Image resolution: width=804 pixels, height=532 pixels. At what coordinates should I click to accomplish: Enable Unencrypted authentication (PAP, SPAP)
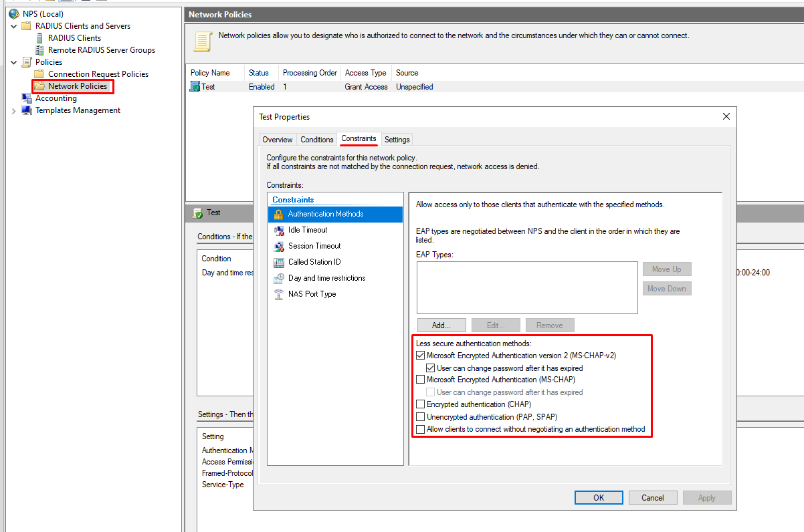[x=421, y=417]
